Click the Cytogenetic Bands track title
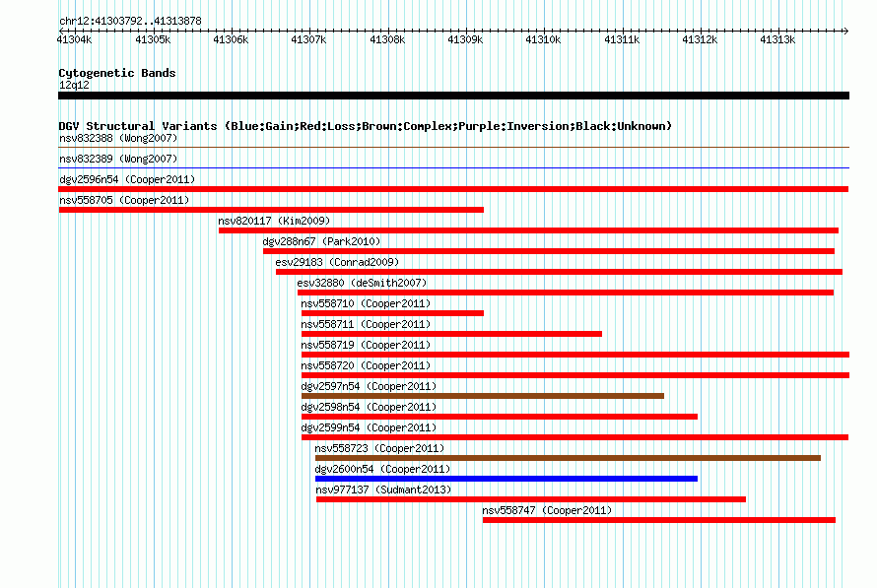Viewport: 877px width, 588px height. tap(117, 73)
